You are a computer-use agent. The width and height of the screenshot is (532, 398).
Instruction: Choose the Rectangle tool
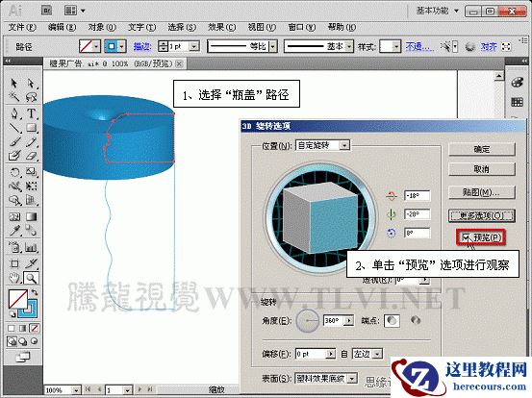[x=31, y=128]
